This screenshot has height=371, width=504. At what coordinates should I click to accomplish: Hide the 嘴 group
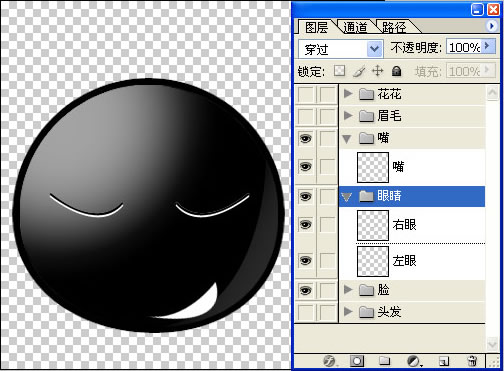click(305, 138)
